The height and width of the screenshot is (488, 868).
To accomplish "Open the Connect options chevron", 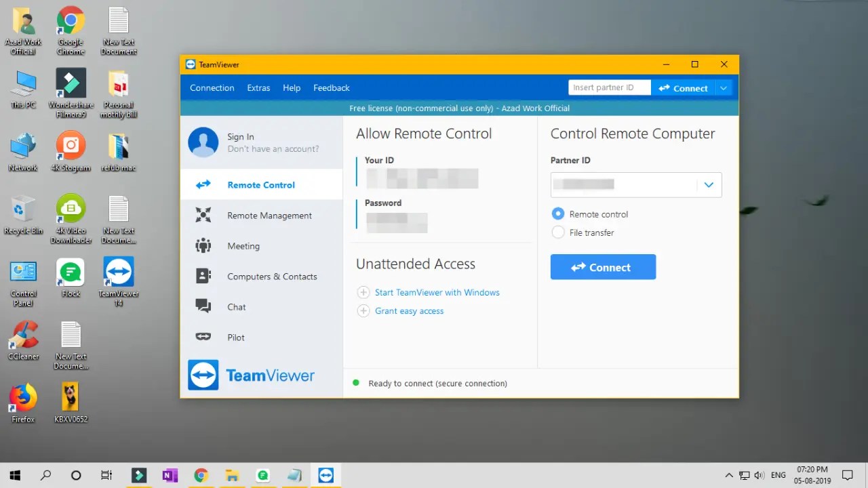I will (723, 87).
